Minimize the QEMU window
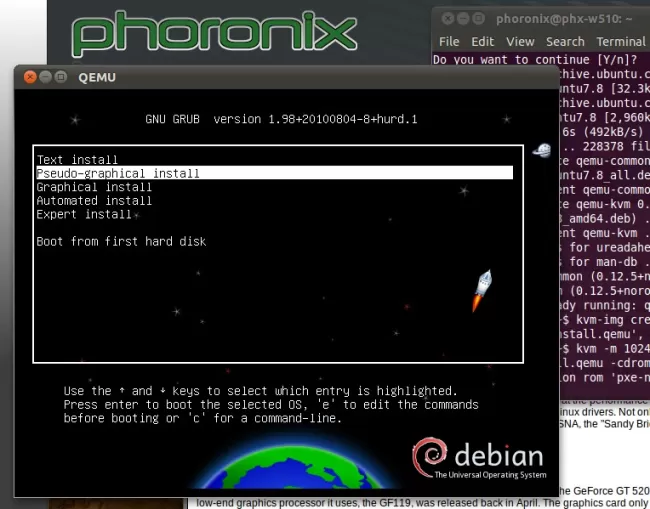Screen dimensions: 650x509 click(45, 77)
